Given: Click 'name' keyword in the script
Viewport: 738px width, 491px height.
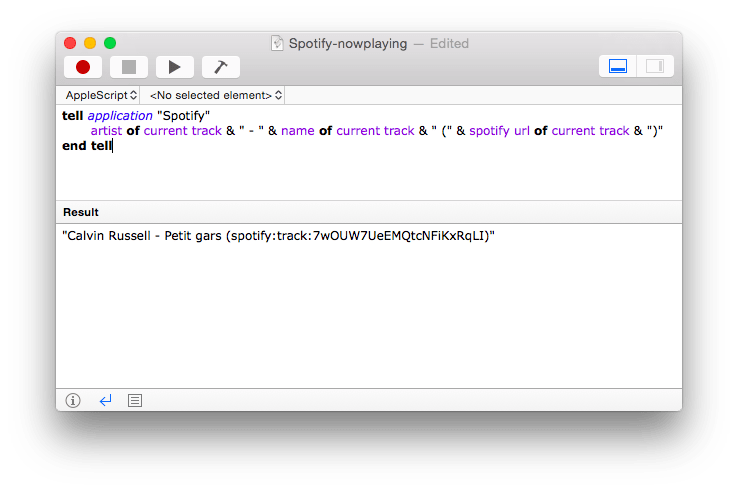Looking at the screenshot, I should 298,131.
